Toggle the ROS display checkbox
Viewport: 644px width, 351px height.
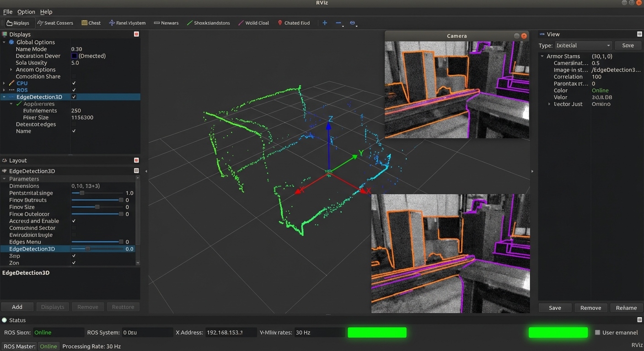[x=74, y=90]
